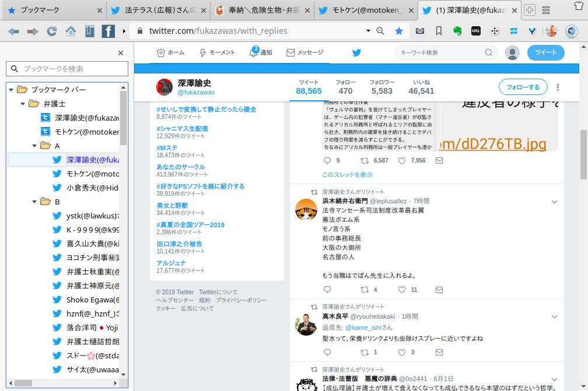This screenshot has height=391, width=588.
Task: Switch to the 奉納＼危険生物 tab
Action: [x=262, y=10]
